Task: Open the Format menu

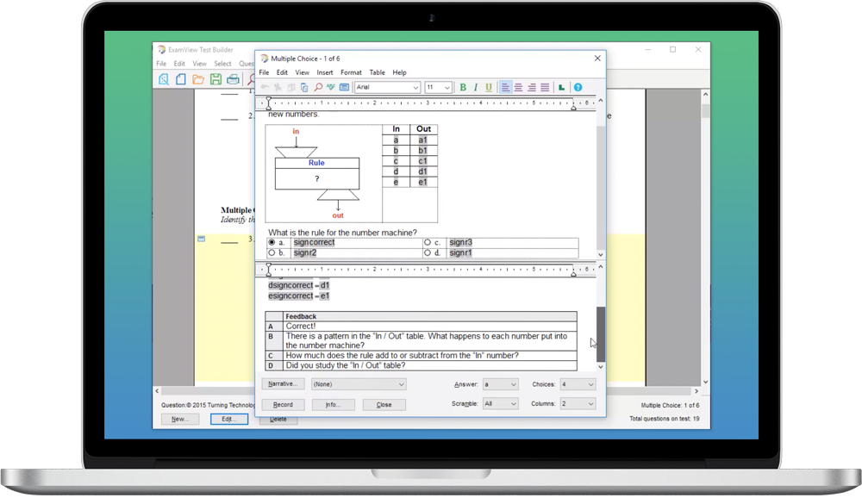Action: click(x=351, y=72)
